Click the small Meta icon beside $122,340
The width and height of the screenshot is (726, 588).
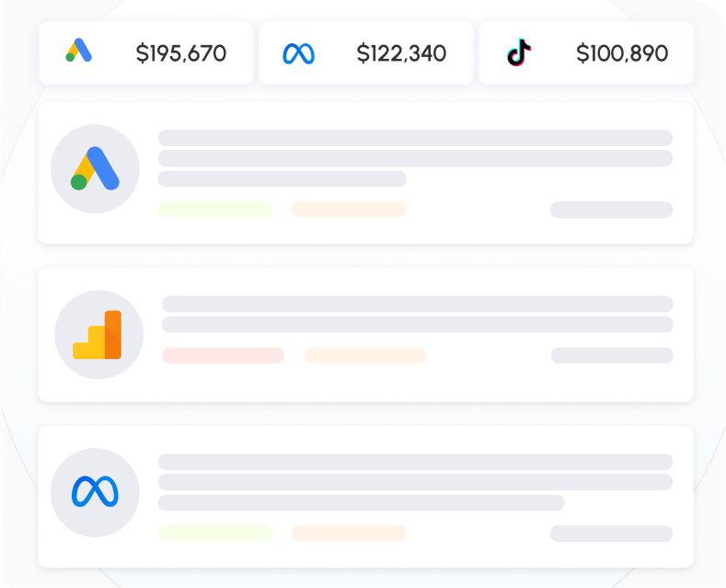(x=299, y=53)
